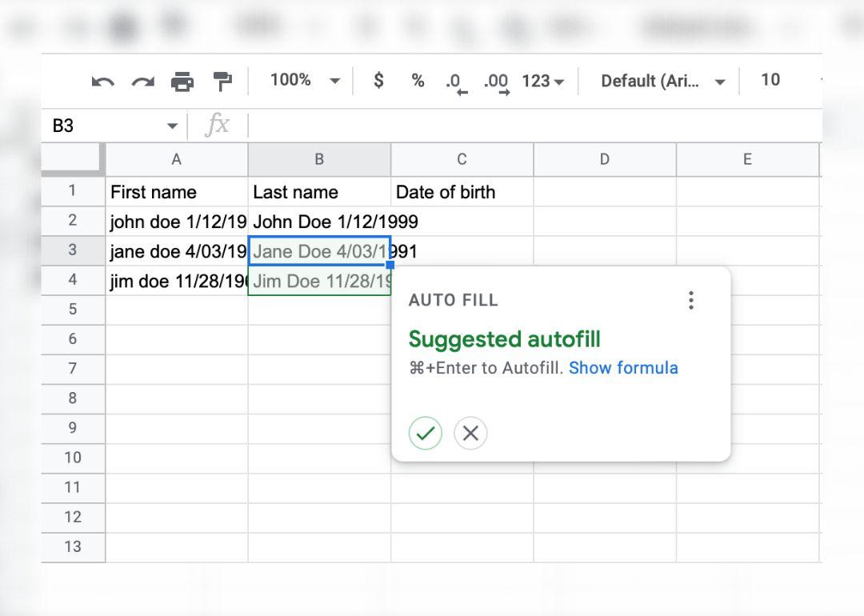Select column D header
Viewport: 864px width, 616px height.
coord(604,159)
